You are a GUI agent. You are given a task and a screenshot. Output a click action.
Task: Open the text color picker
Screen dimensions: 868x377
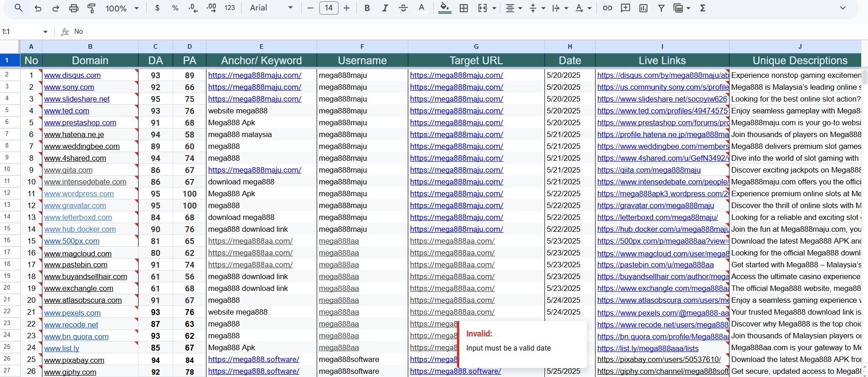(422, 8)
